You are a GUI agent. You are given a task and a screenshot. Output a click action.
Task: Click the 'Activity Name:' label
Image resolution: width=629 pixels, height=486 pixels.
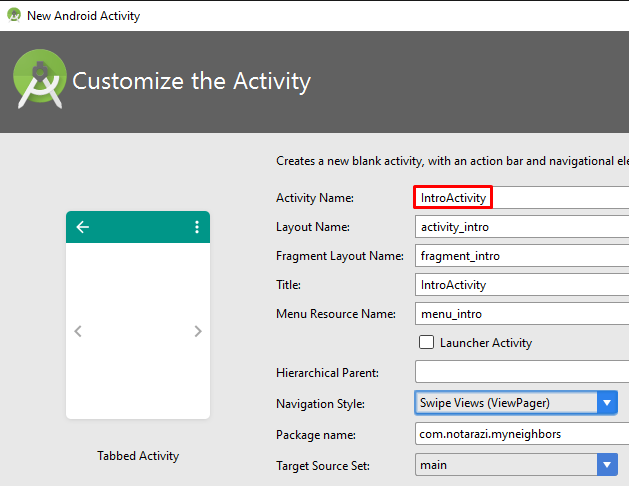(315, 198)
